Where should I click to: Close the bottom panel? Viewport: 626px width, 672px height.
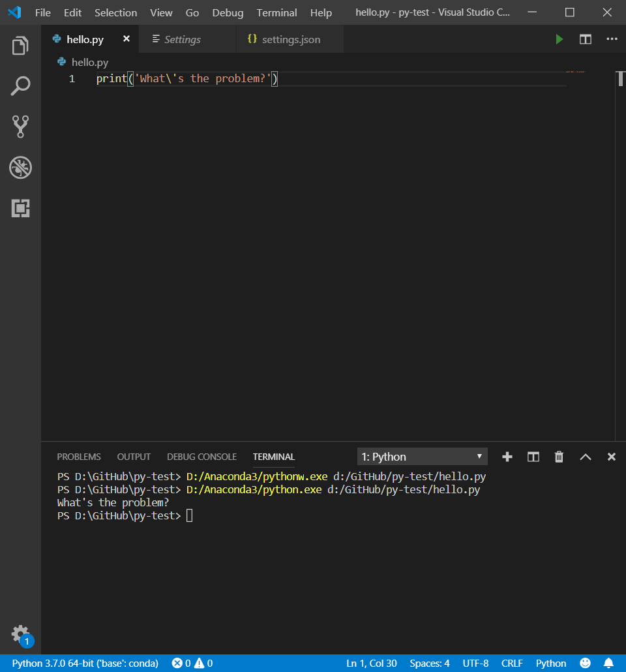tap(612, 457)
